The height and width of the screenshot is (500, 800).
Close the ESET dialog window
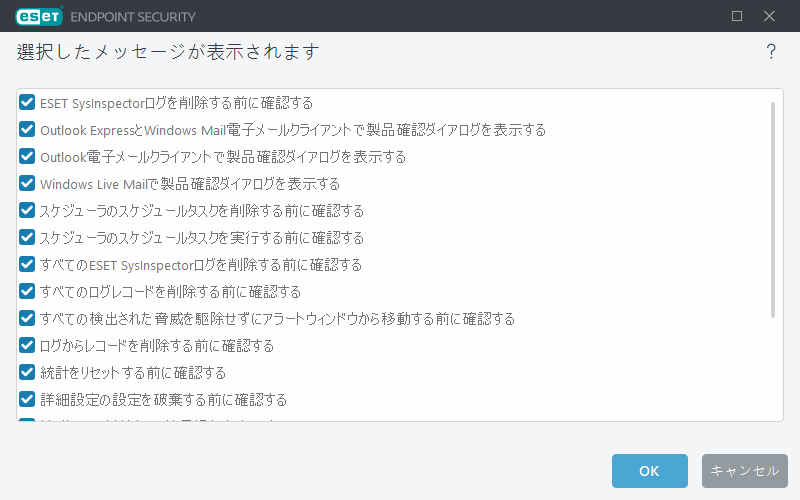pos(769,16)
